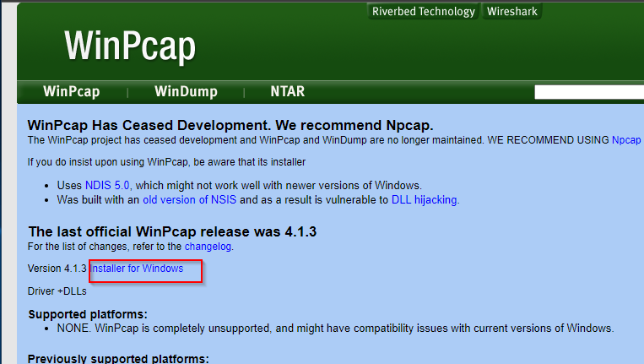This screenshot has height=364, width=644.
Task: Click the 'Driver +DLLs' text
Action: [57, 291]
